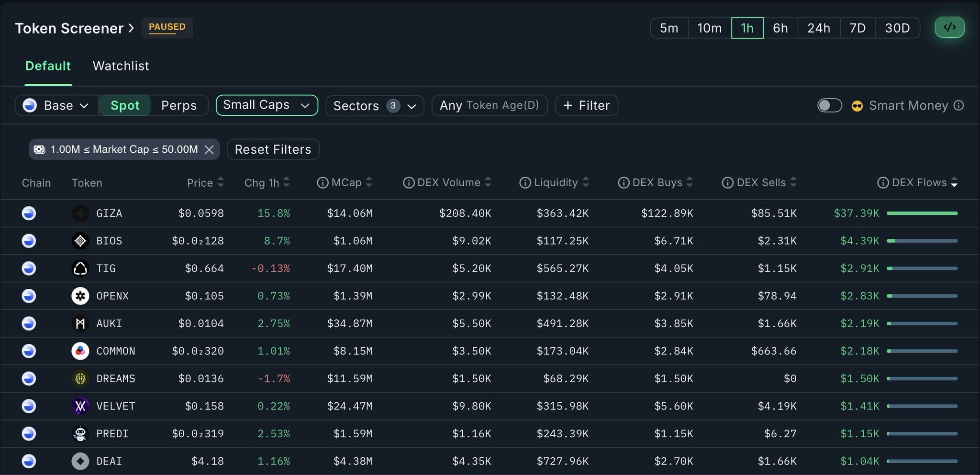The height and width of the screenshot is (475, 980).
Task: Expand the Small Caps dropdown
Action: pos(267,105)
